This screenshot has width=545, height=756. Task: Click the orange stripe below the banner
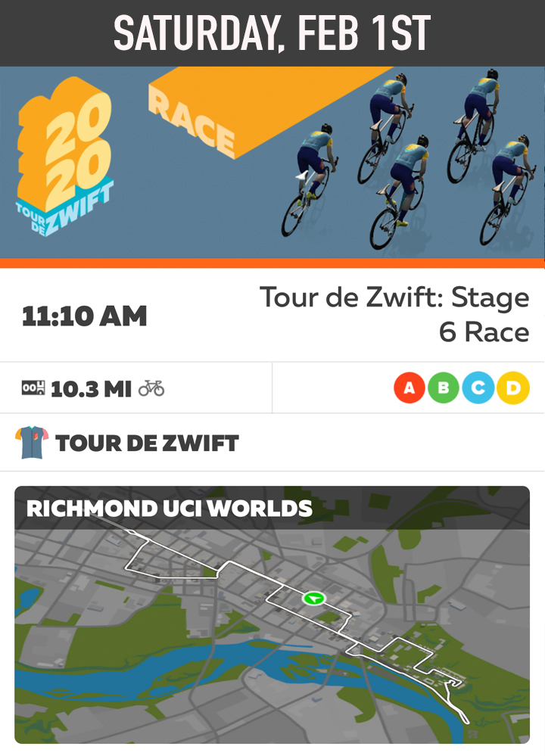click(x=272, y=263)
